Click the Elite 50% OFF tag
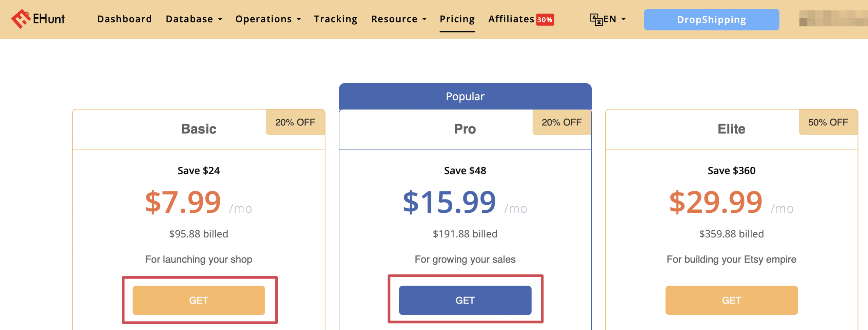The image size is (868, 330). click(828, 122)
